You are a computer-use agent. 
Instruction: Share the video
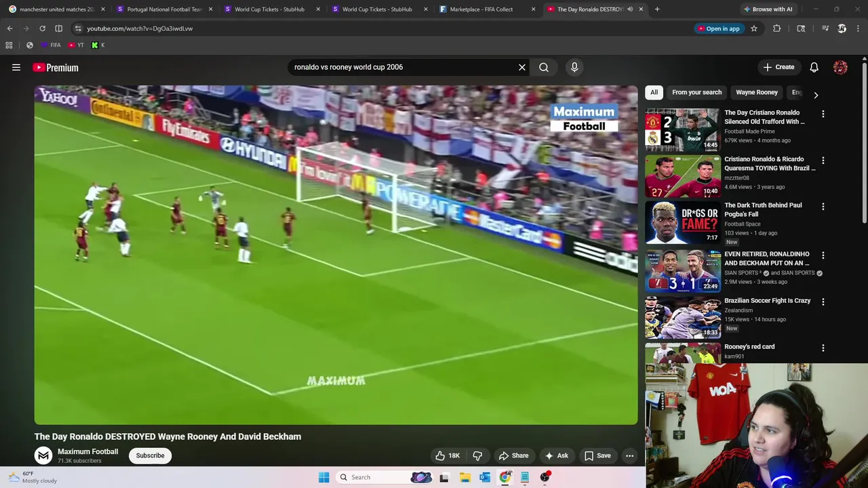point(513,455)
